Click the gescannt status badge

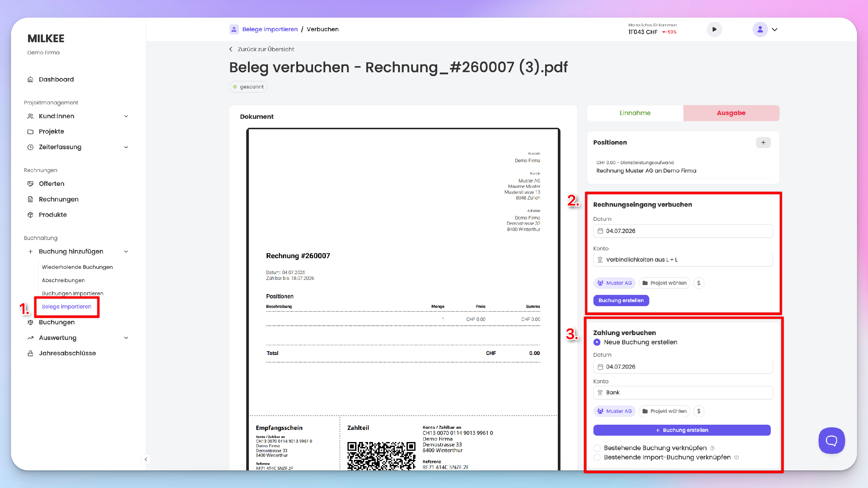[248, 86]
